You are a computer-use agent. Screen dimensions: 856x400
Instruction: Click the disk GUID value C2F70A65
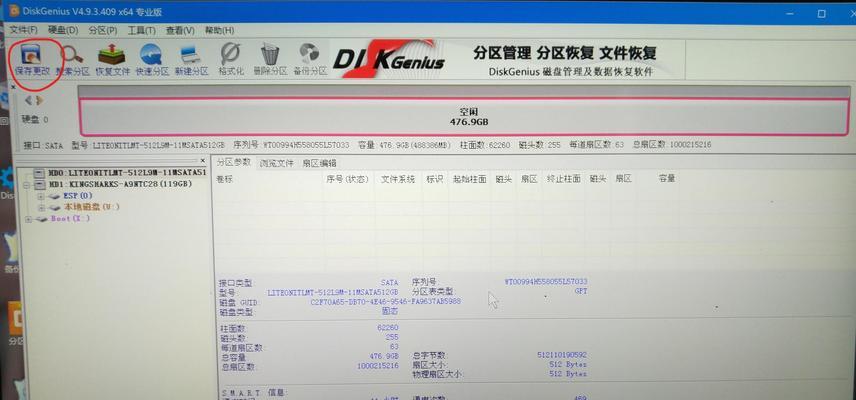click(385, 302)
